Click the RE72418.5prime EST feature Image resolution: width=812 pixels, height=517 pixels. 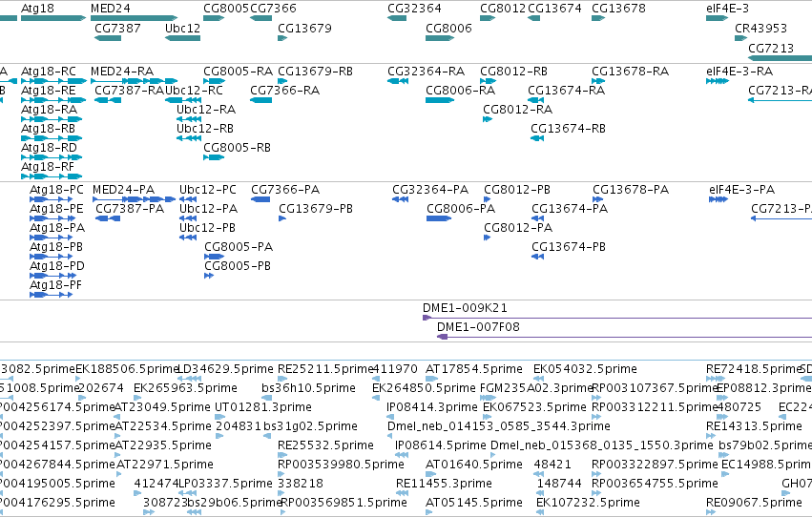(716, 379)
